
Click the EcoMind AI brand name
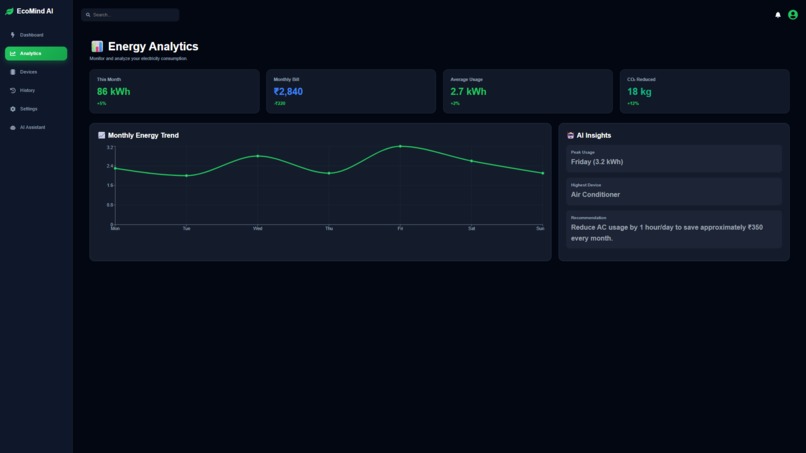pyautogui.click(x=35, y=11)
